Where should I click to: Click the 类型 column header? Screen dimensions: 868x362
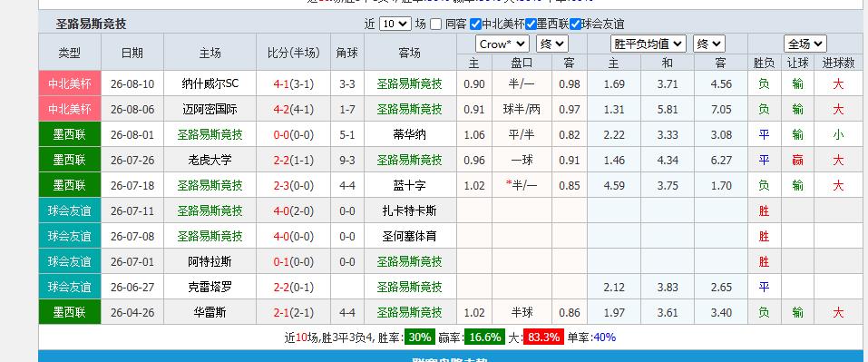click(70, 53)
